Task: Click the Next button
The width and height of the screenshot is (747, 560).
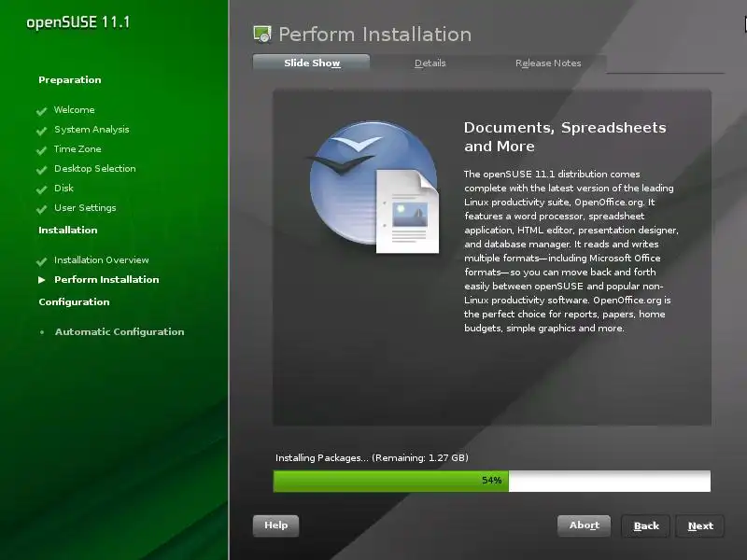Action: pos(700,525)
